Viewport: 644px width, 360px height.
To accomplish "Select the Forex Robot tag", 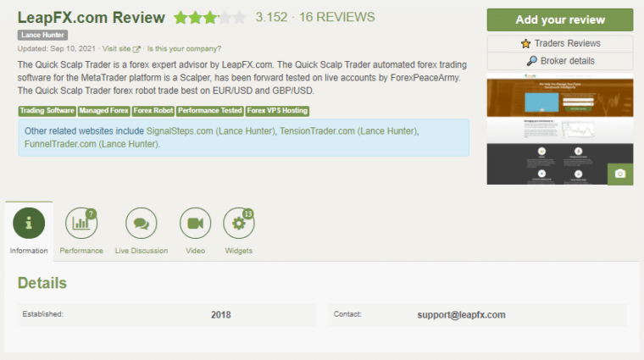I will [x=153, y=111].
